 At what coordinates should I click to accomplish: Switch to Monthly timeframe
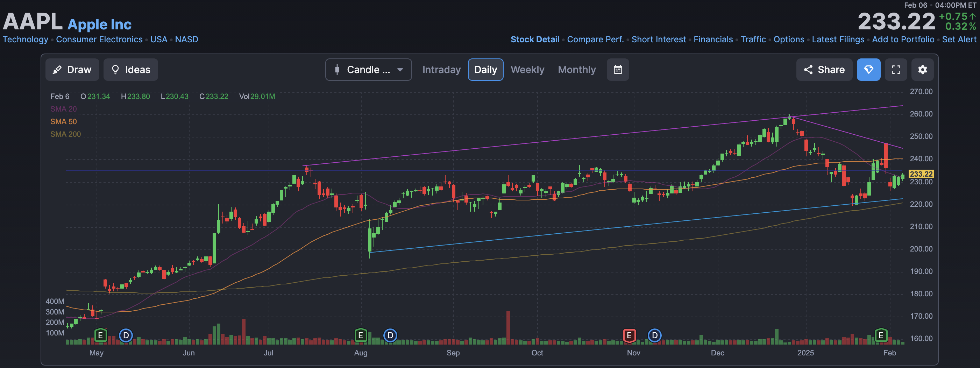pyautogui.click(x=577, y=70)
